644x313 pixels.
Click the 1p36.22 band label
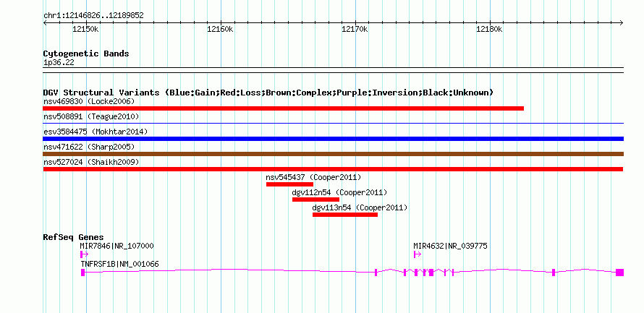click(59, 63)
